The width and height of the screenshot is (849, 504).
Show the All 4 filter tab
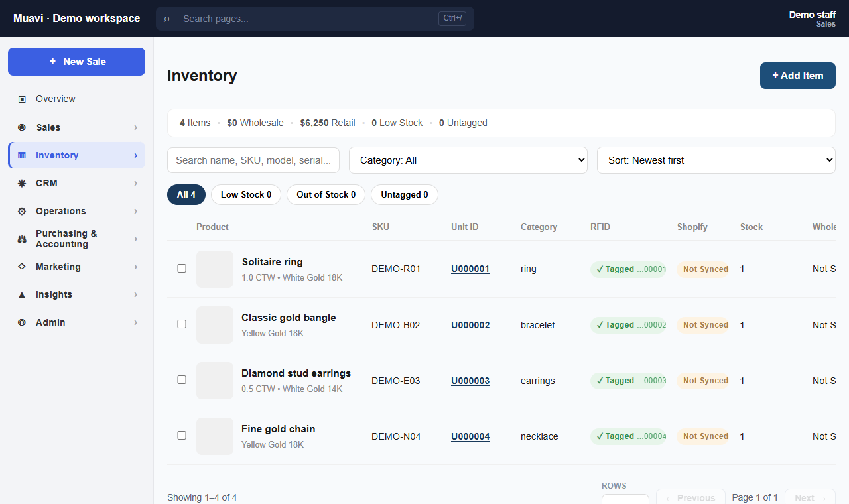(x=186, y=195)
